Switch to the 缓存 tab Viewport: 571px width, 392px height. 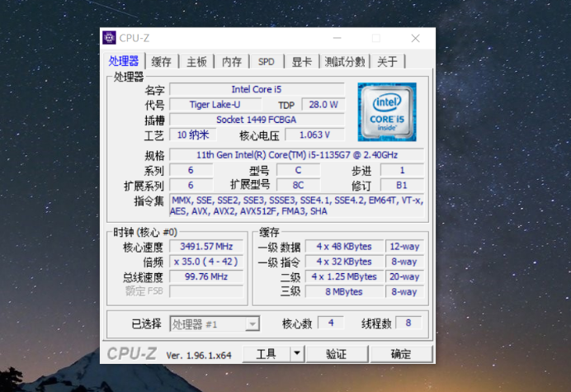coord(162,62)
